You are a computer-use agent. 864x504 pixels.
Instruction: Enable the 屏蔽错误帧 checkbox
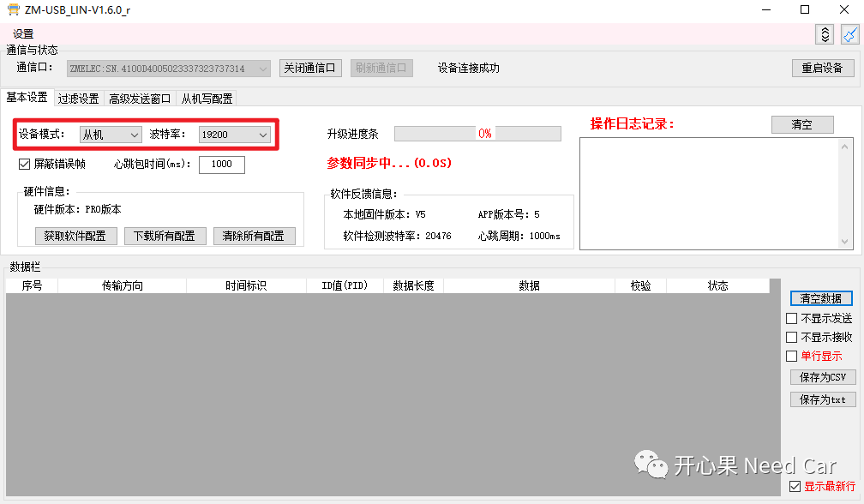(x=23, y=164)
